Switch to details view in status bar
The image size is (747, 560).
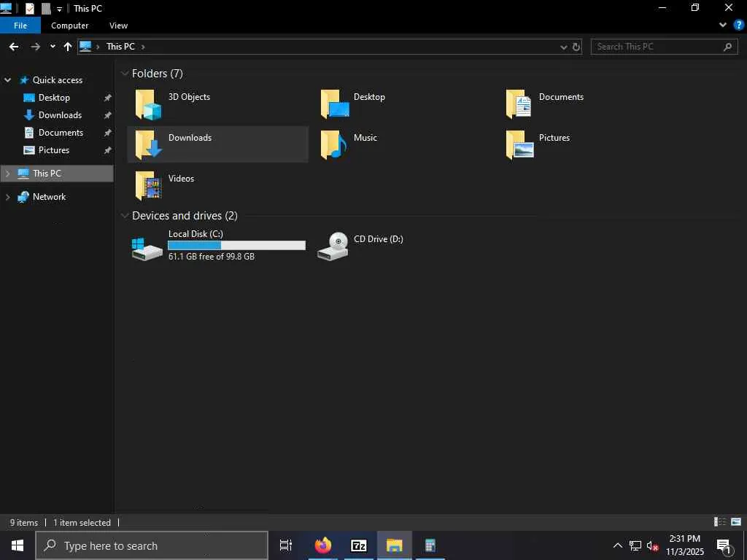tap(720, 522)
